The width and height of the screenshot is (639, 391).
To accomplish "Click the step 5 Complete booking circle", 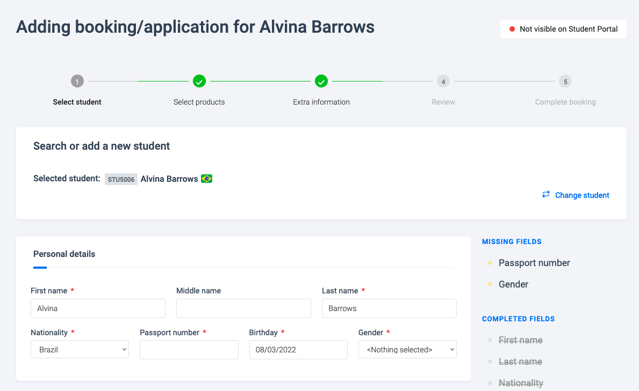I will click(565, 81).
